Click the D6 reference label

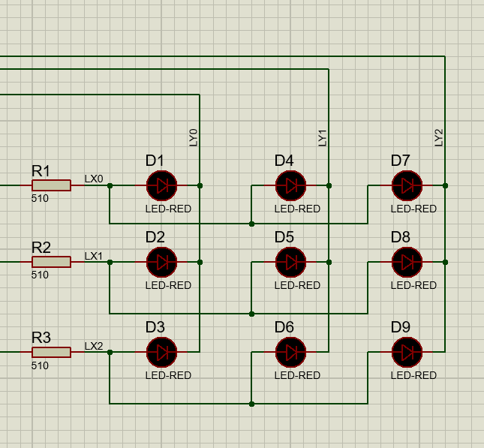coord(284,327)
